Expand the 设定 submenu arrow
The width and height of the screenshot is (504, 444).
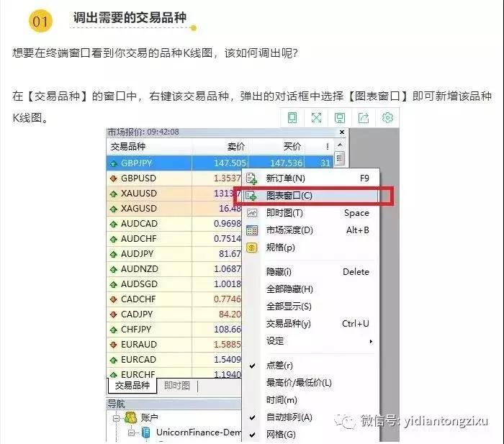click(x=371, y=341)
